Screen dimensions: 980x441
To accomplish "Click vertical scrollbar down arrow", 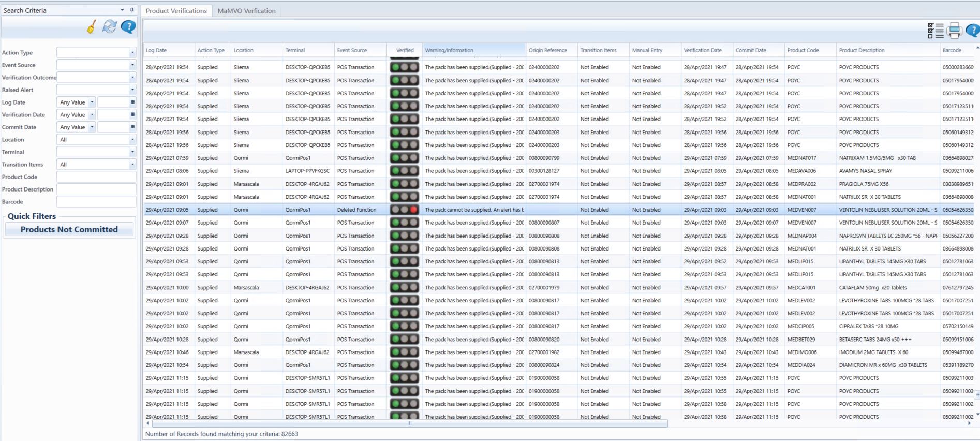I will coord(977,414).
